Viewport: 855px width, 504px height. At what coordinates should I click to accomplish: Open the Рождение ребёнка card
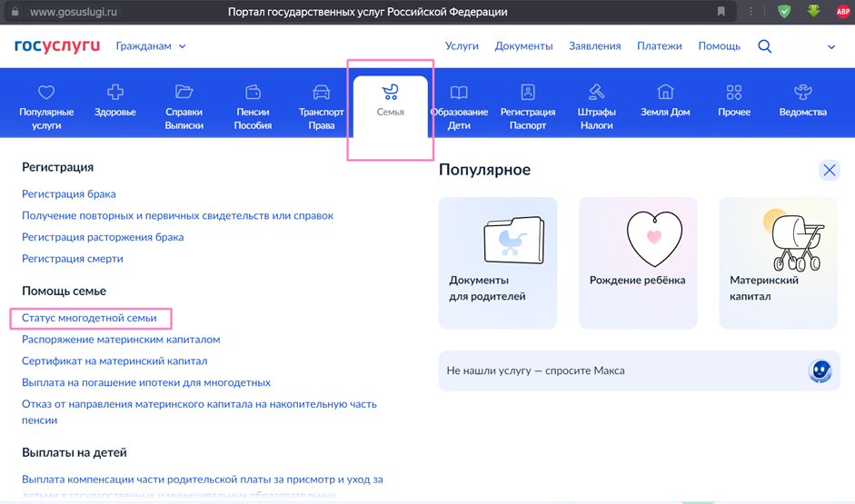coord(638,262)
